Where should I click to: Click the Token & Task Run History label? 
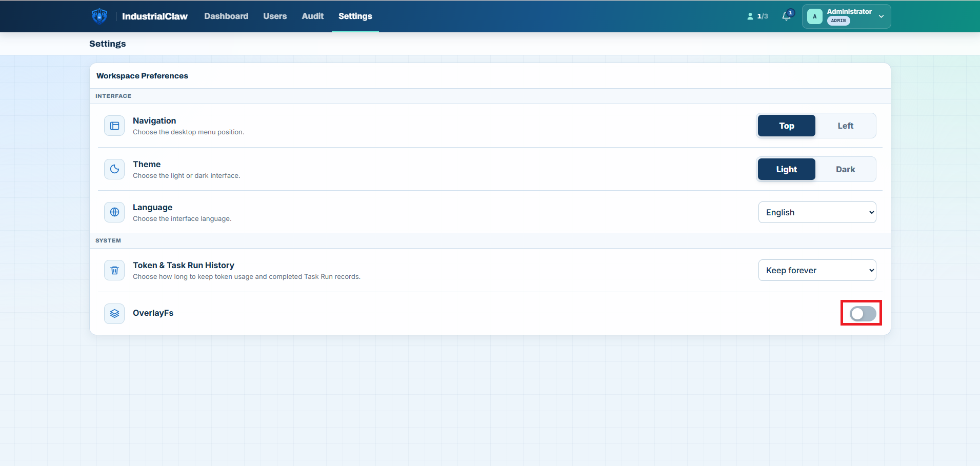coord(184,265)
